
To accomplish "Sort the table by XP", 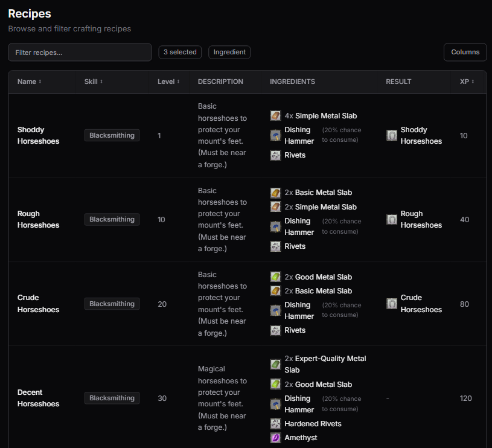I will (465, 82).
